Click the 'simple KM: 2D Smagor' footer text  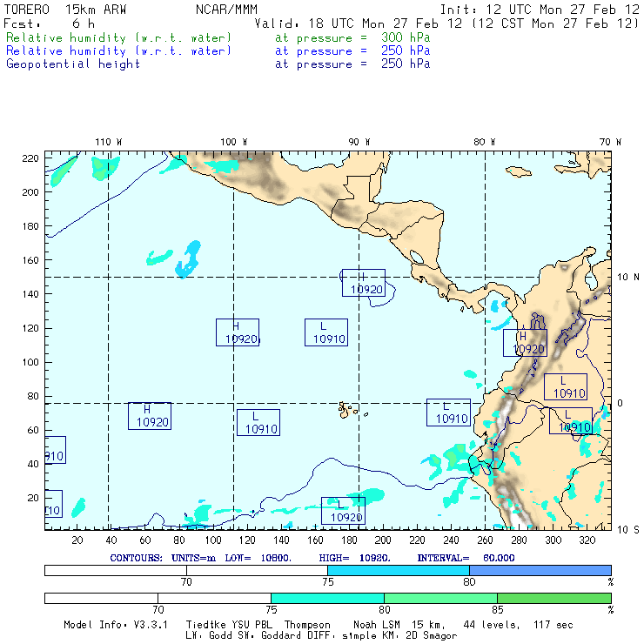(399, 636)
